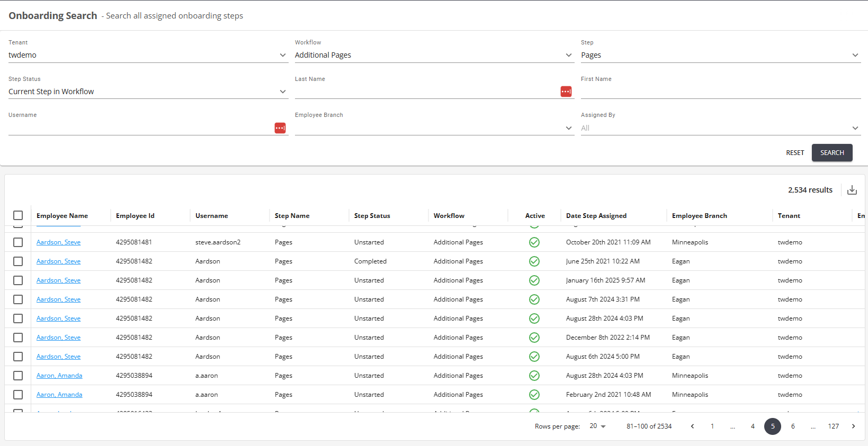Viewport: 868px width, 446px height.
Task: Open Aaron, Amanda link assigned August 28th
Action: click(59, 376)
